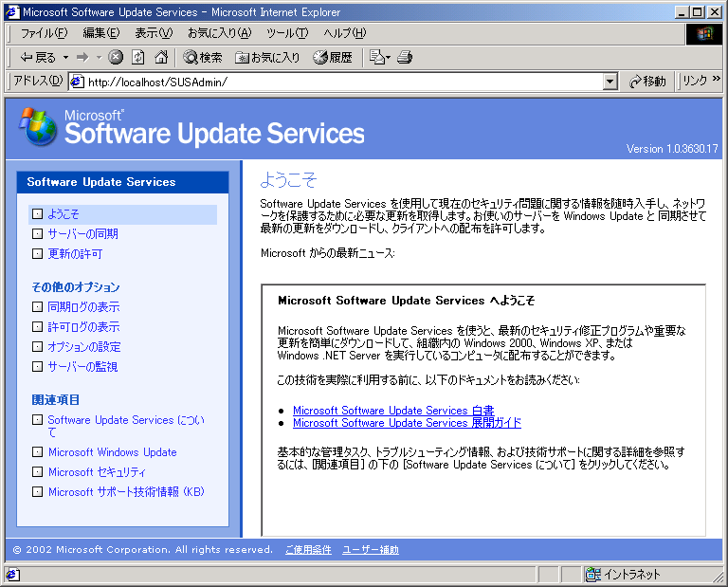Open the 表示(V) menu

coord(154,33)
